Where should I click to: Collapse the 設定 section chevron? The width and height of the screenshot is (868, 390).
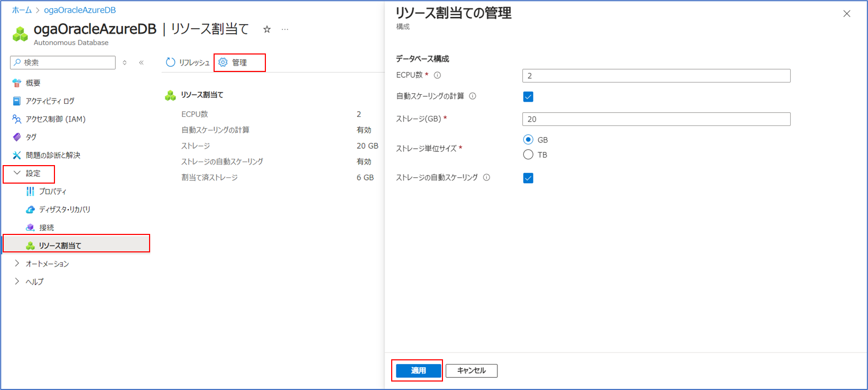[17, 173]
